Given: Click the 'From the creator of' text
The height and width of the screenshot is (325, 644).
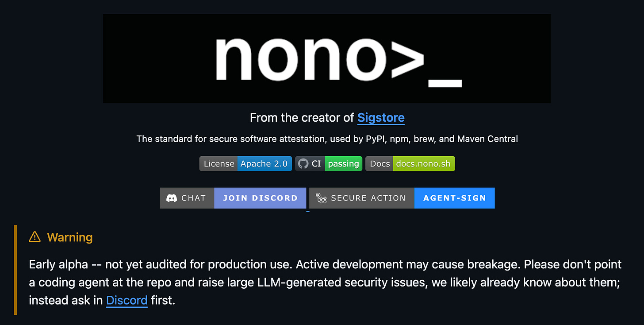Looking at the screenshot, I should pos(302,118).
